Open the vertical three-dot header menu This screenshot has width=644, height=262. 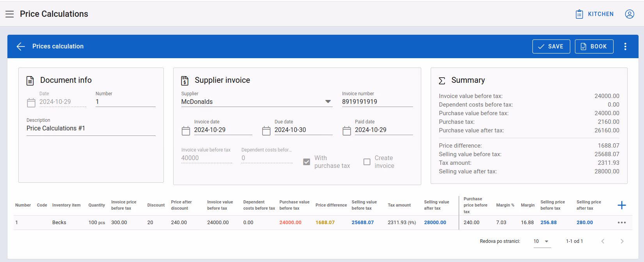pos(625,46)
